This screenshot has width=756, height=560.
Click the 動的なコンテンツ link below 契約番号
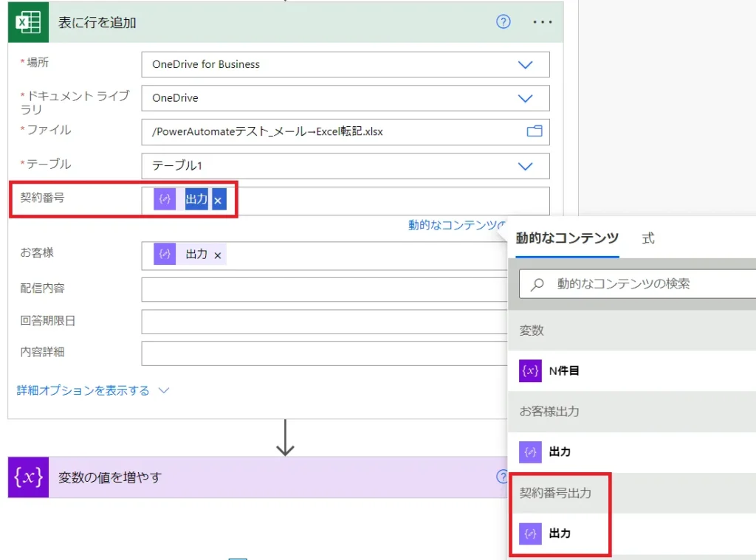tap(456, 225)
